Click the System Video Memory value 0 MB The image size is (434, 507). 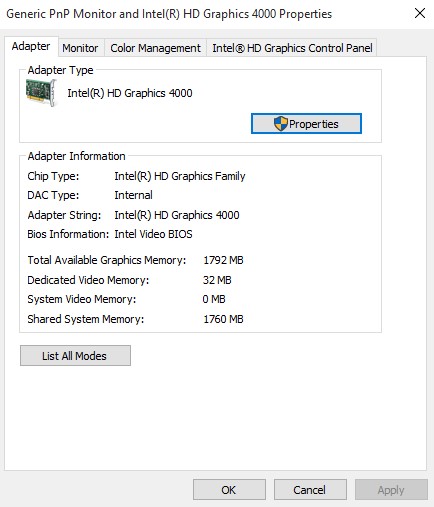point(214,299)
